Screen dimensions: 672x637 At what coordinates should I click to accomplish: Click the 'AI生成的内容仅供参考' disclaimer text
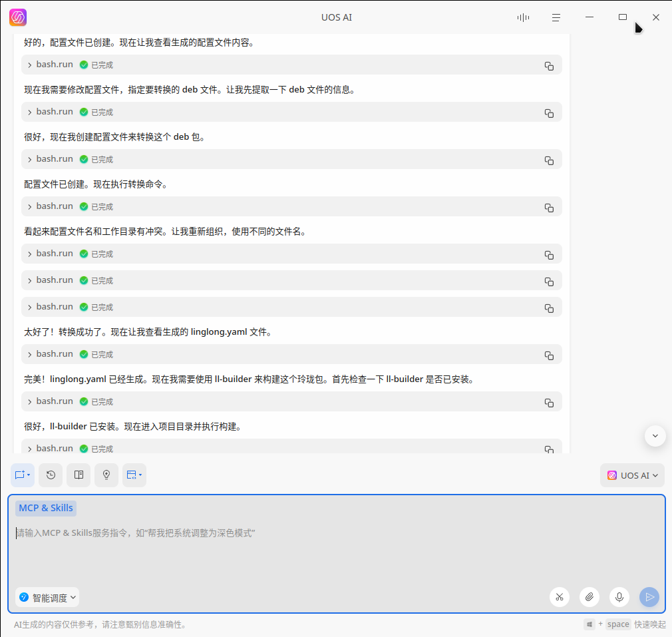point(102,624)
